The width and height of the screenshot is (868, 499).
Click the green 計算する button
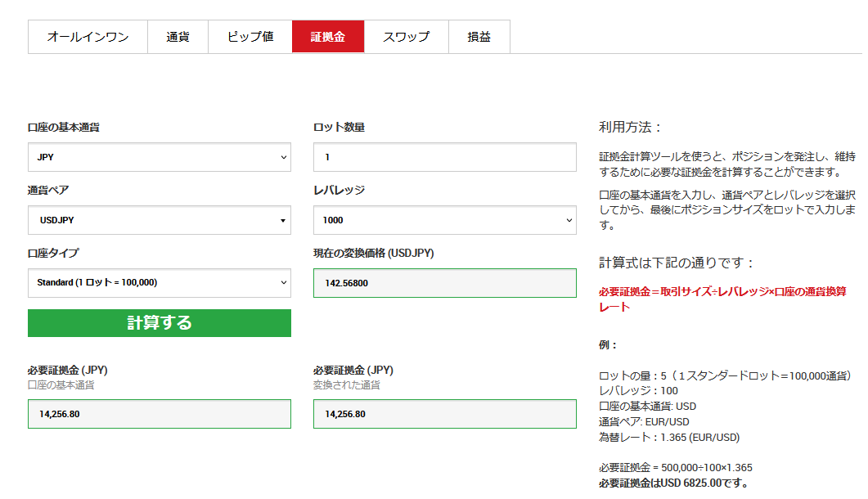point(160,323)
